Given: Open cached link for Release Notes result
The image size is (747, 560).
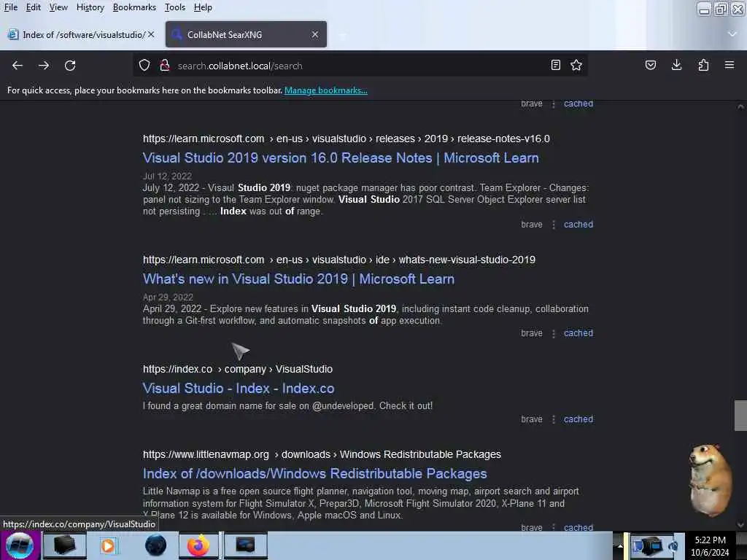Looking at the screenshot, I should point(578,225).
